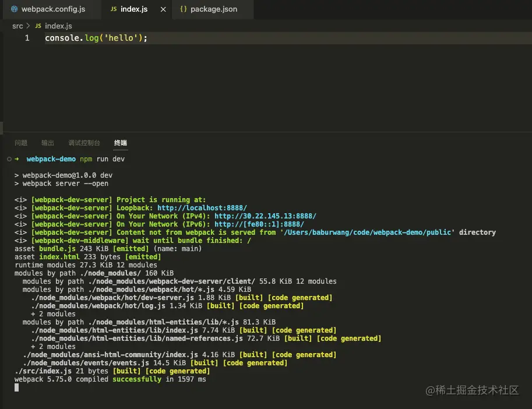Close the index.js tab
The height and width of the screenshot is (409, 532).
coord(163,9)
